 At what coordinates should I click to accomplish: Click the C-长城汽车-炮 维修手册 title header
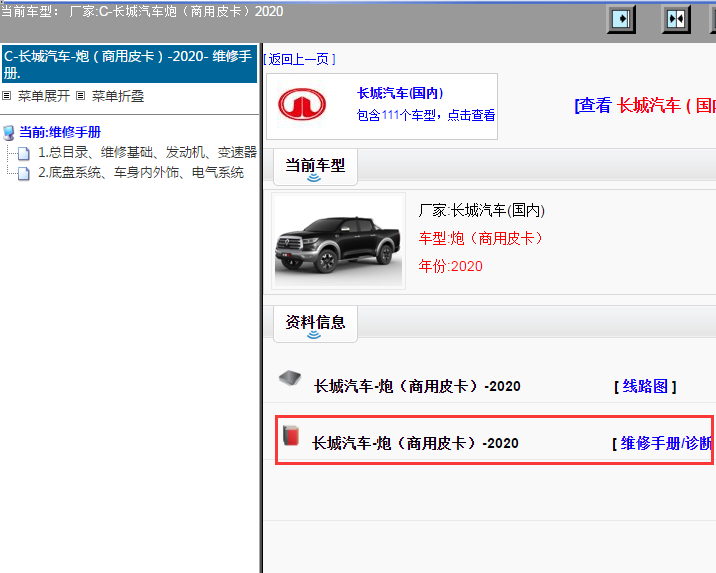point(130,64)
